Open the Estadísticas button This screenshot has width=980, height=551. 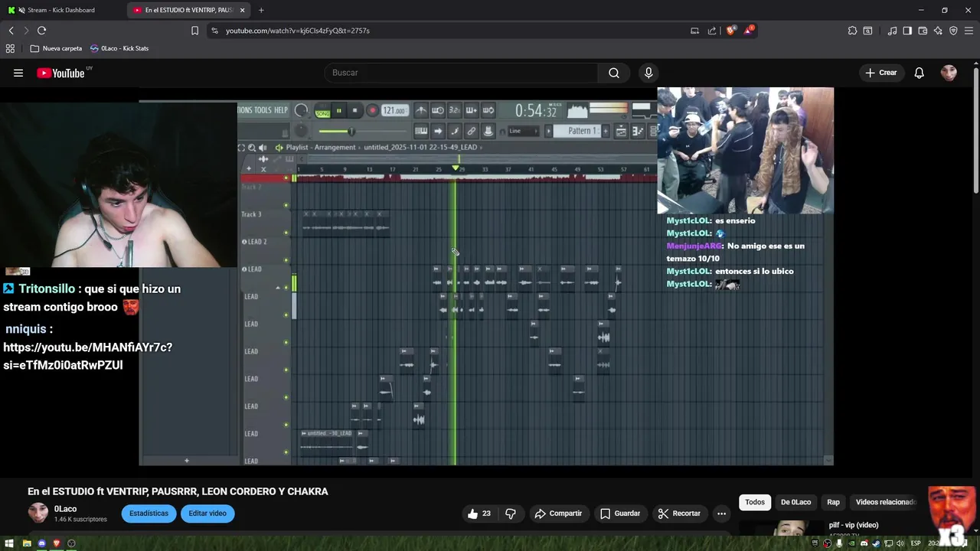pos(149,514)
